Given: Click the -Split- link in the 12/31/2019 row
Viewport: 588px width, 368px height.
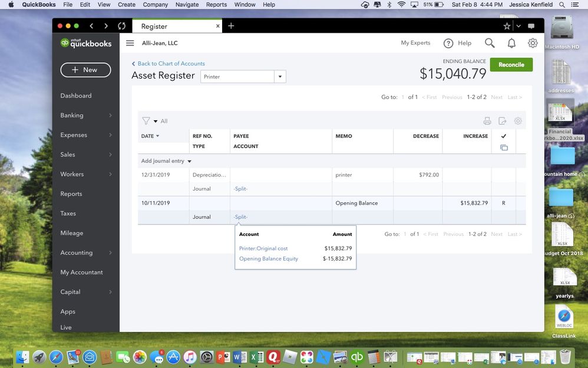Looking at the screenshot, I should coord(240,189).
